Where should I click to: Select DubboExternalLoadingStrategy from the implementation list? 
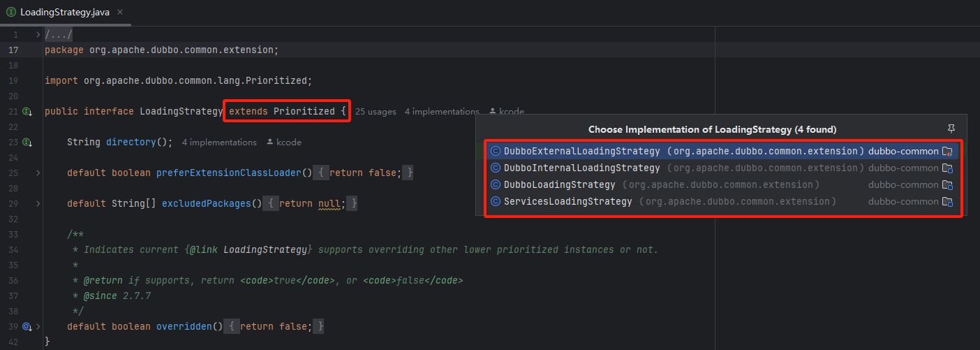point(581,152)
